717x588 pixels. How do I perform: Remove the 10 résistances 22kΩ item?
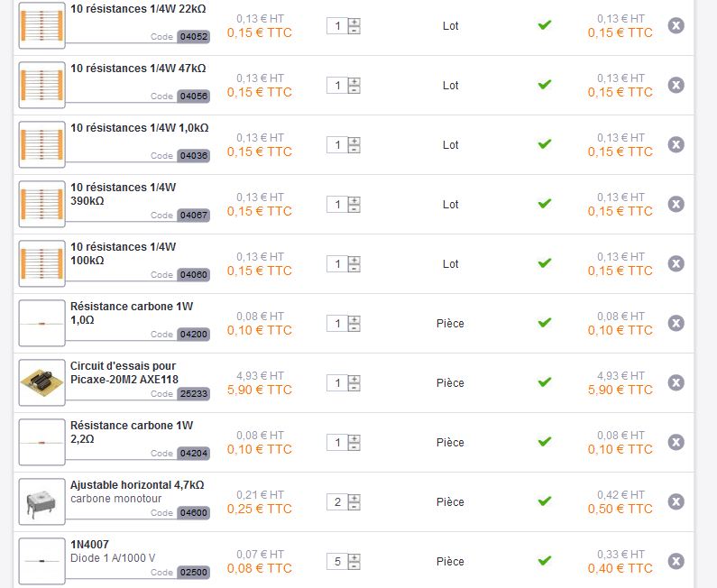pyautogui.click(x=676, y=25)
